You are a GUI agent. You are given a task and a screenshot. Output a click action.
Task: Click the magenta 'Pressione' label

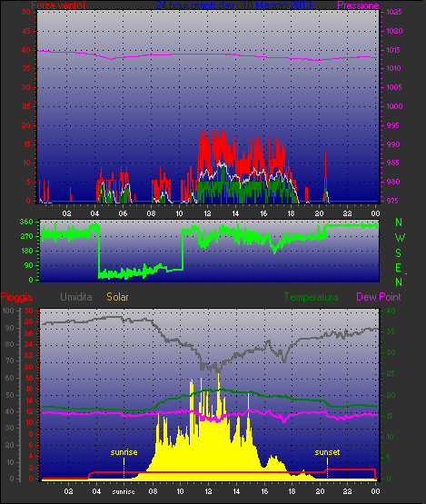(358, 5)
